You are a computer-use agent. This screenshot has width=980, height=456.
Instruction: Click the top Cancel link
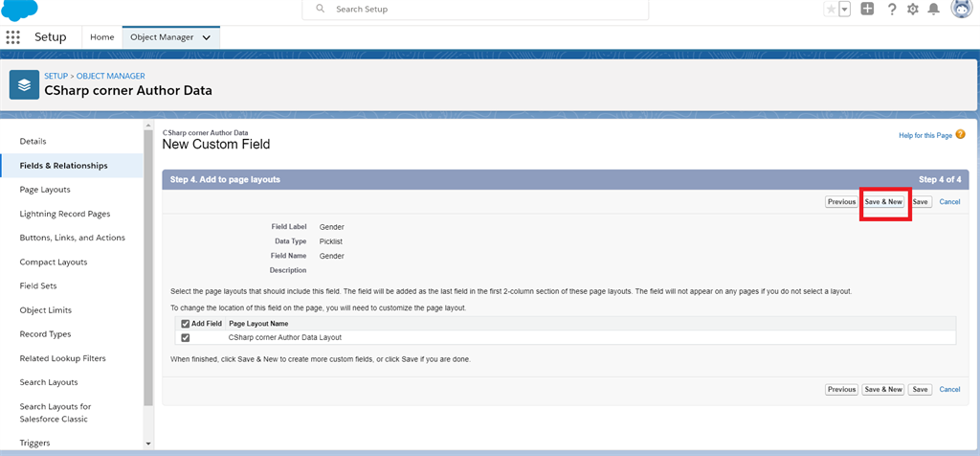click(x=949, y=202)
